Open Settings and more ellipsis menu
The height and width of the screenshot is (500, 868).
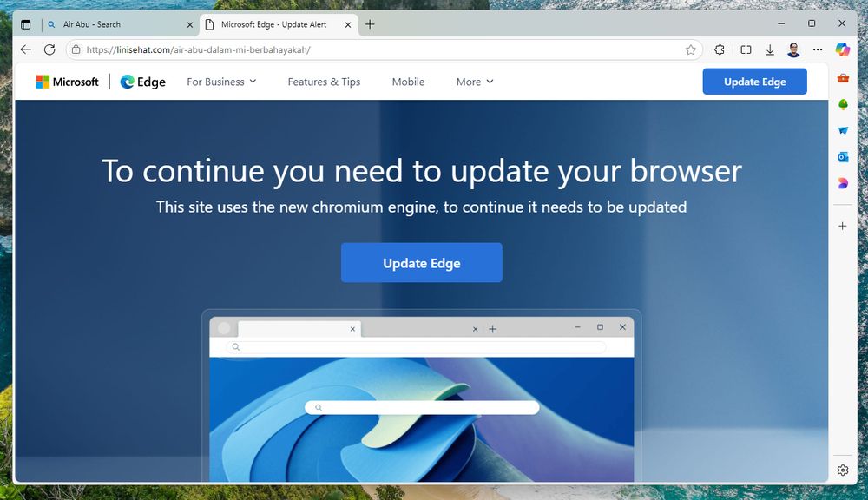818,49
